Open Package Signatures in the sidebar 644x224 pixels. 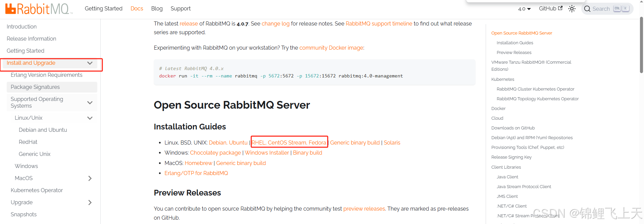35,87
